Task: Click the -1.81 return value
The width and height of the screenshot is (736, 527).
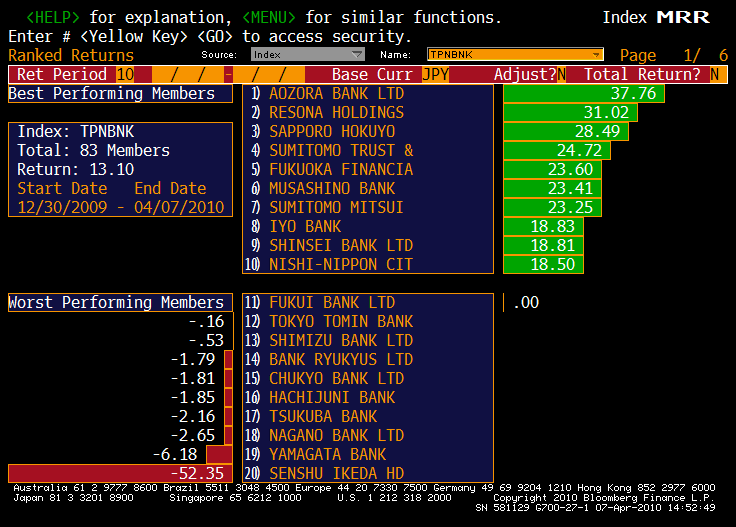Action: (193, 378)
